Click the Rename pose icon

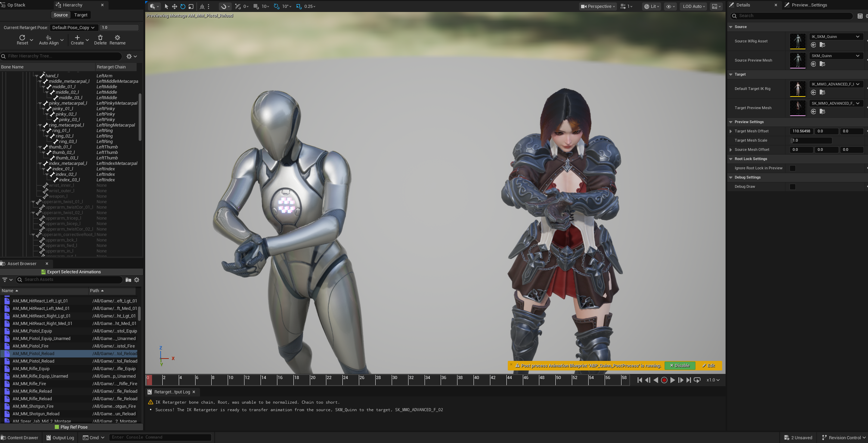(117, 38)
